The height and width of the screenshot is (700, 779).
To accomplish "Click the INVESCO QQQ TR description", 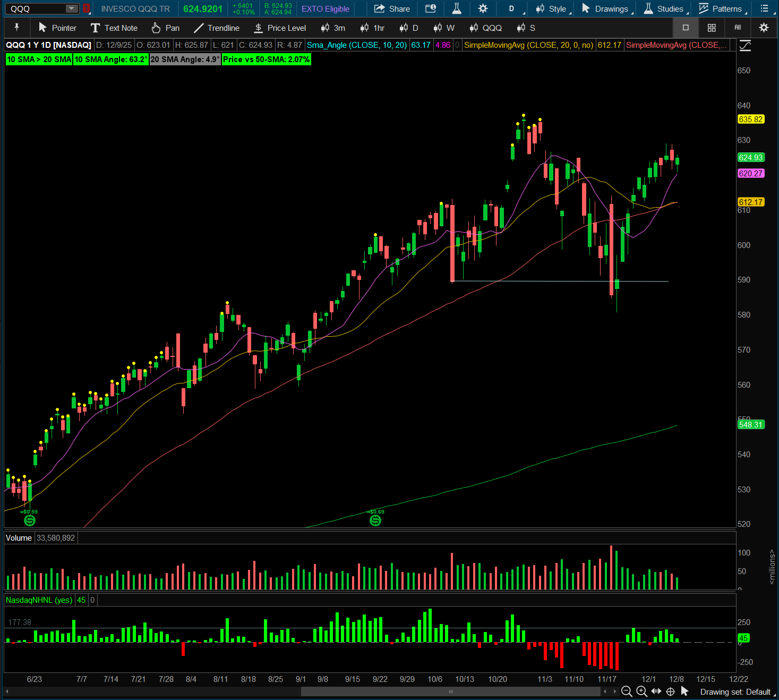I will click(x=135, y=8).
